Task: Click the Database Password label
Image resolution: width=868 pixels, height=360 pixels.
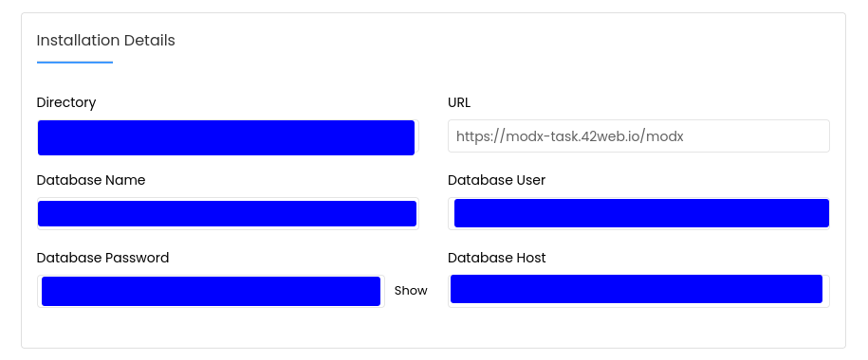Action: click(102, 258)
